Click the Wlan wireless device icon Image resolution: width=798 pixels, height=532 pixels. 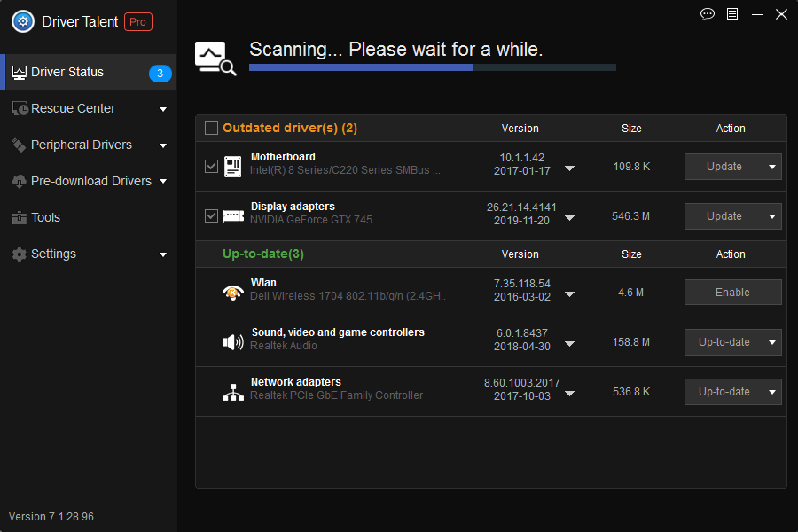click(232, 292)
